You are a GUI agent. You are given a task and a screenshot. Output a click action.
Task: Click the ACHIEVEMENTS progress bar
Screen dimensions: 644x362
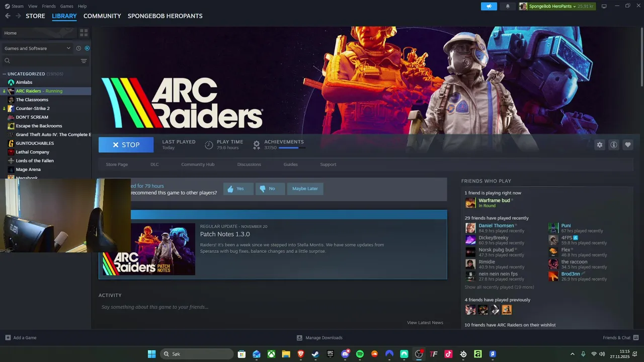pos(291,148)
